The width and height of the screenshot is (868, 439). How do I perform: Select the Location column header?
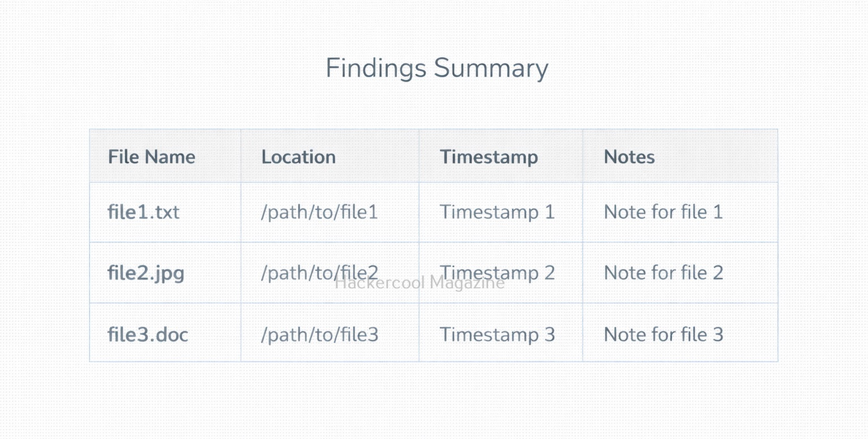point(298,157)
